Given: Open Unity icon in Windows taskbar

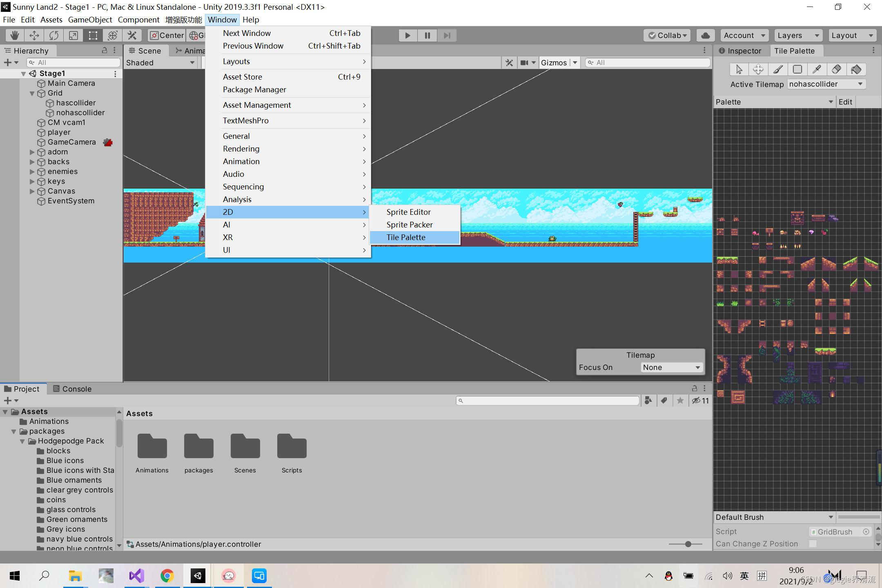Looking at the screenshot, I should coord(198,576).
